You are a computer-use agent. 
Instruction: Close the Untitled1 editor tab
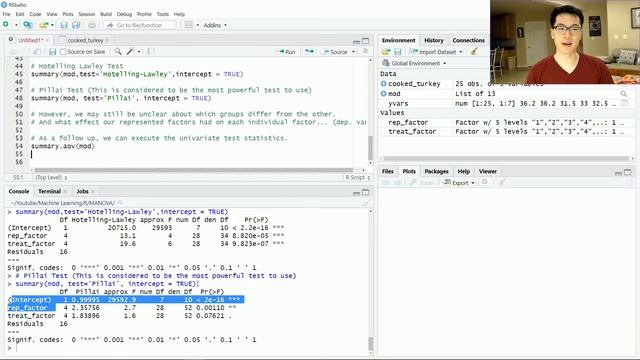(47, 40)
